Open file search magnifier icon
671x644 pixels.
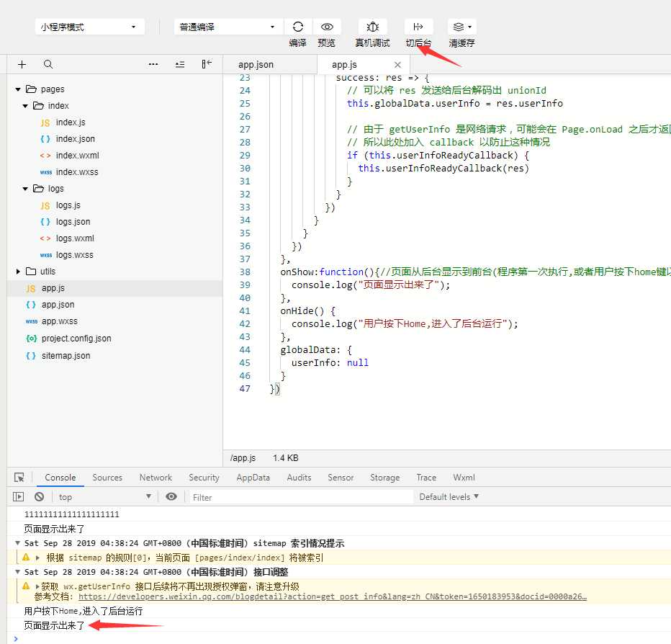[x=48, y=64]
